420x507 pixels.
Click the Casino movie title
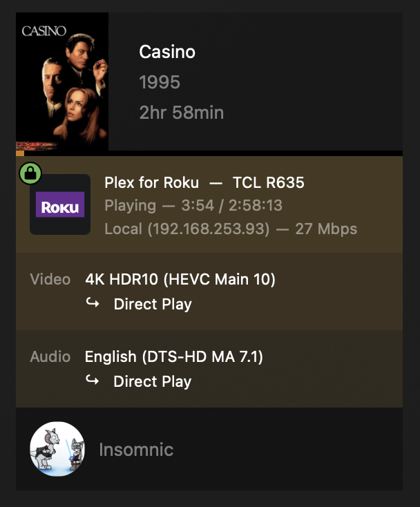click(x=167, y=52)
